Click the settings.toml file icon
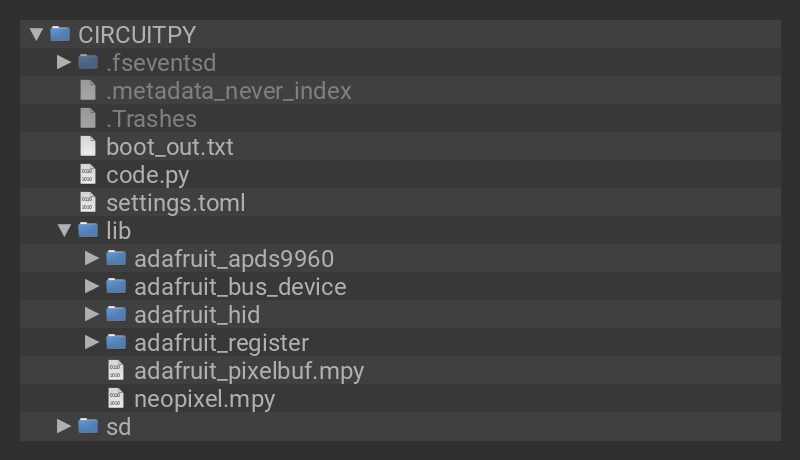This screenshot has height=460, width=800. coord(88,203)
